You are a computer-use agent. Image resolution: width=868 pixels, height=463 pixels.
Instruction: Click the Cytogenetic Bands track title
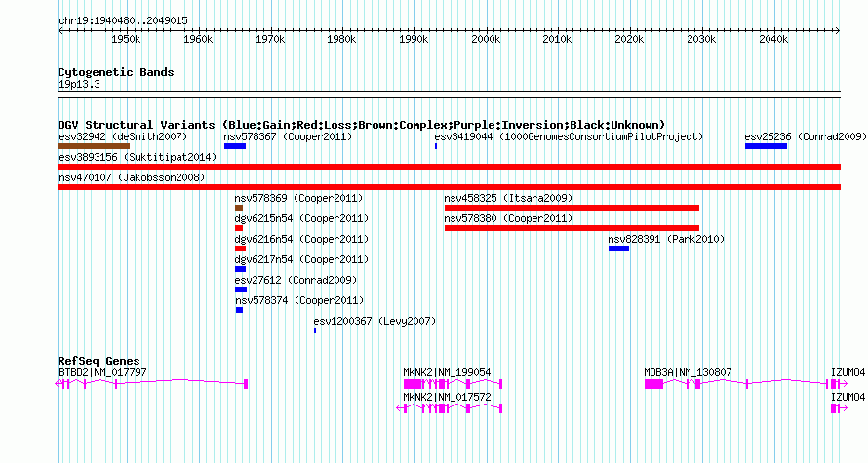[x=116, y=72]
